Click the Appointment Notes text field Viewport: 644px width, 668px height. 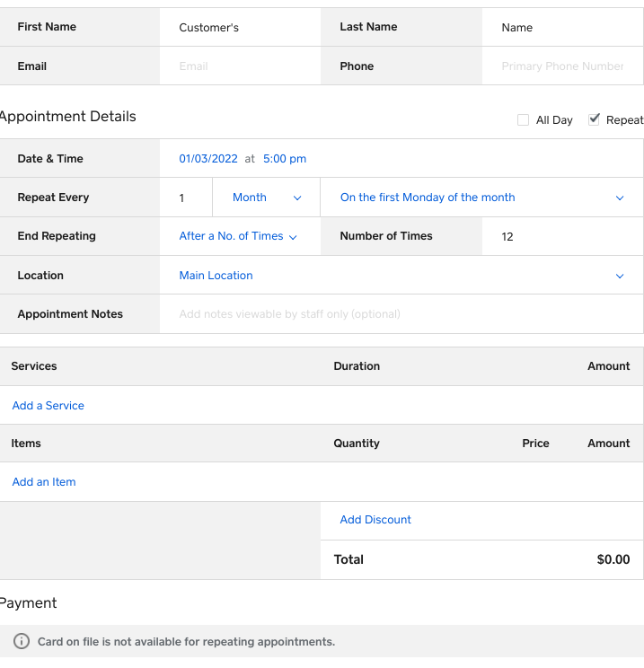point(401,314)
